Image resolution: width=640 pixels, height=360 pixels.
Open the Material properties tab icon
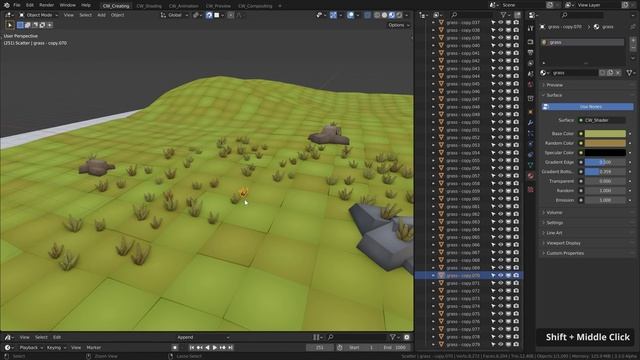point(531,176)
